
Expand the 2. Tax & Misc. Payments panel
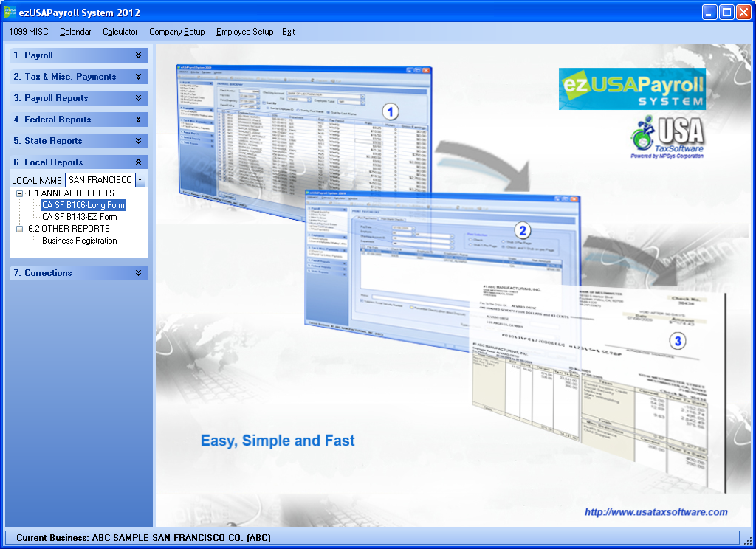(138, 77)
